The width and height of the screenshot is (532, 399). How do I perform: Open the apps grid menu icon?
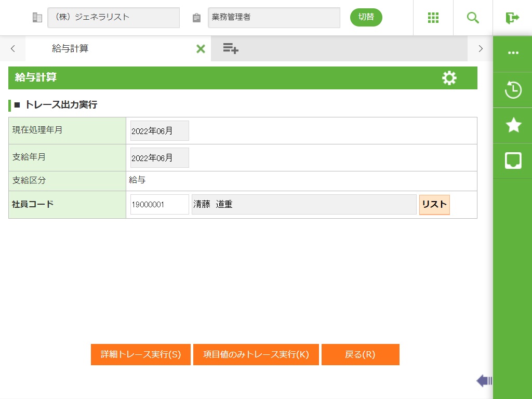(433, 18)
